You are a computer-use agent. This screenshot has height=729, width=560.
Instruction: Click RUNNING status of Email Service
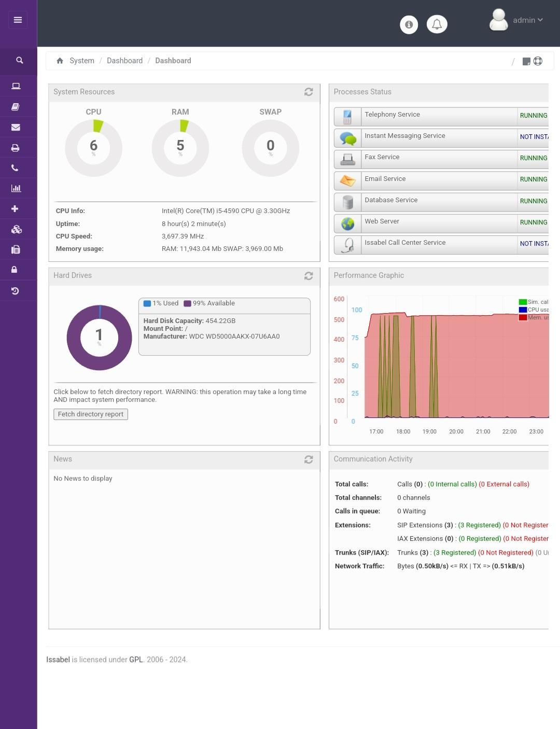(534, 179)
